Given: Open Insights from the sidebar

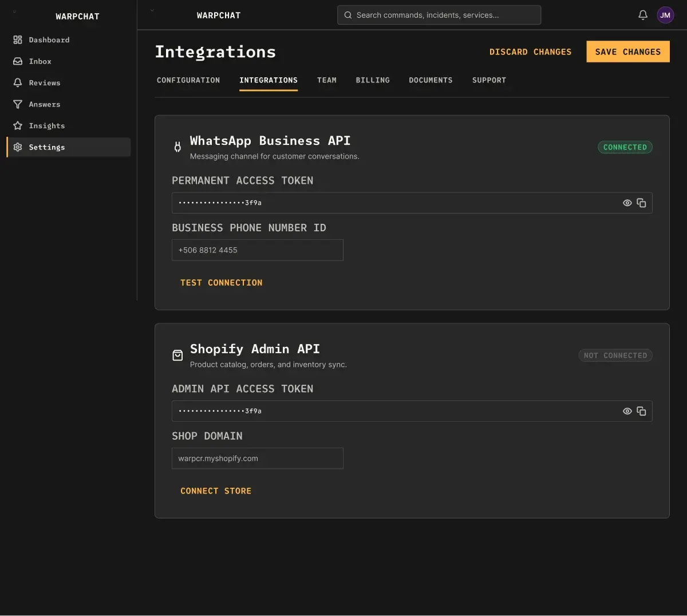Looking at the screenshot, I should [x=69, y=126].
